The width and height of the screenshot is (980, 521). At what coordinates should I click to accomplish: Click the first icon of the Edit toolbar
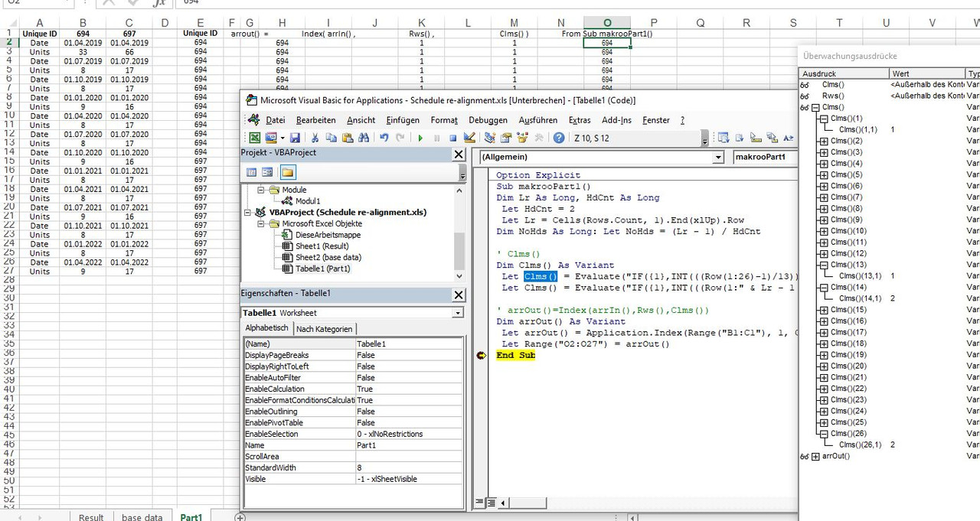pyautogui.click(x=724, y=138)
